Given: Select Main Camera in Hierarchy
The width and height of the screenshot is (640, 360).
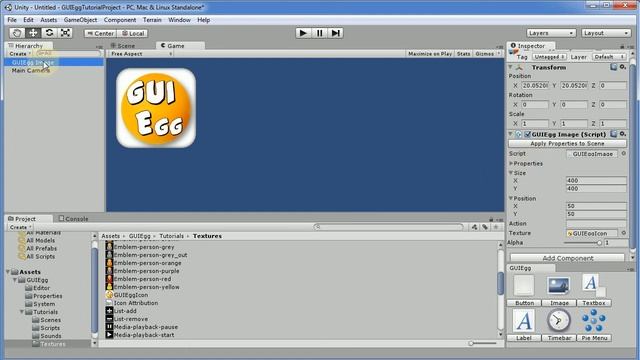Looking at the screenshot, I should pyautogui.click(x=31, y=70).
